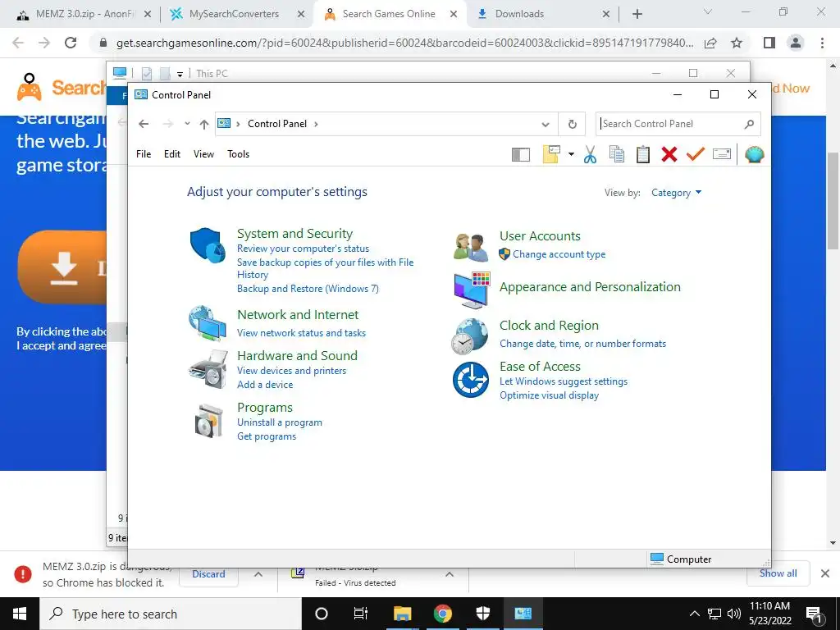This screenshot has width=840, height=630.
Task: Go up one level in Control Panel
Action: (x=204, y=125)
